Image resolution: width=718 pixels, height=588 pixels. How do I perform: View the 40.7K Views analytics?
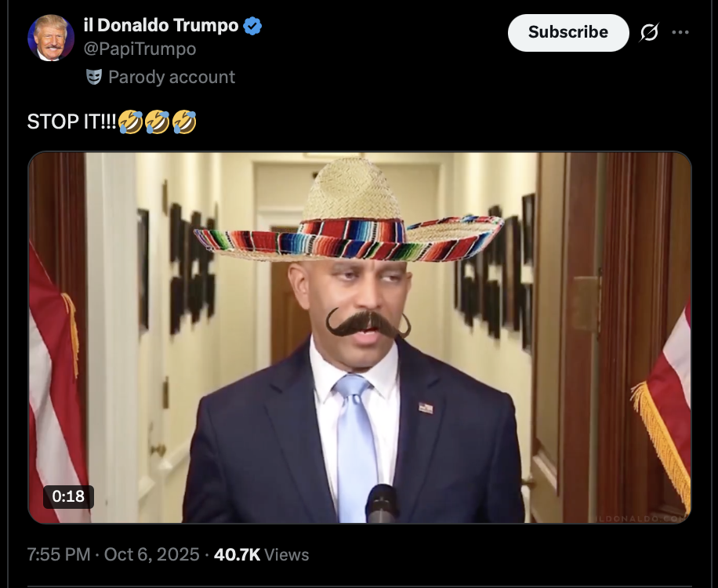[x=262, y=554]
